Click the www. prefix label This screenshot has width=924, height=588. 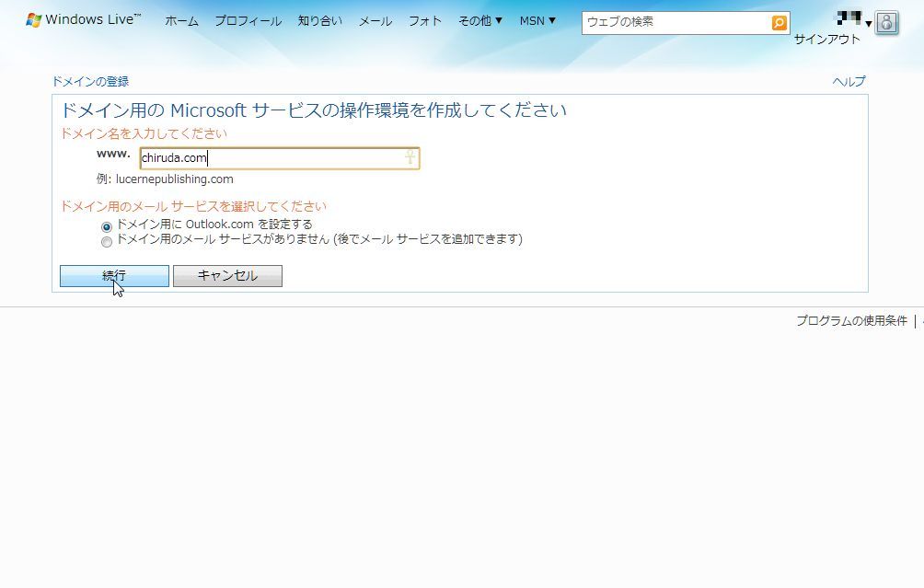pyautogui.click(x=113, y=154)
